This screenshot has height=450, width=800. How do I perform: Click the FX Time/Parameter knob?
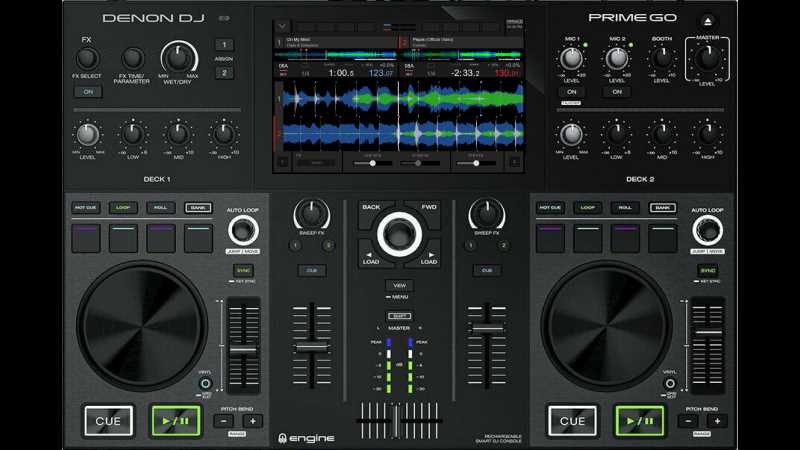point(132,58)
